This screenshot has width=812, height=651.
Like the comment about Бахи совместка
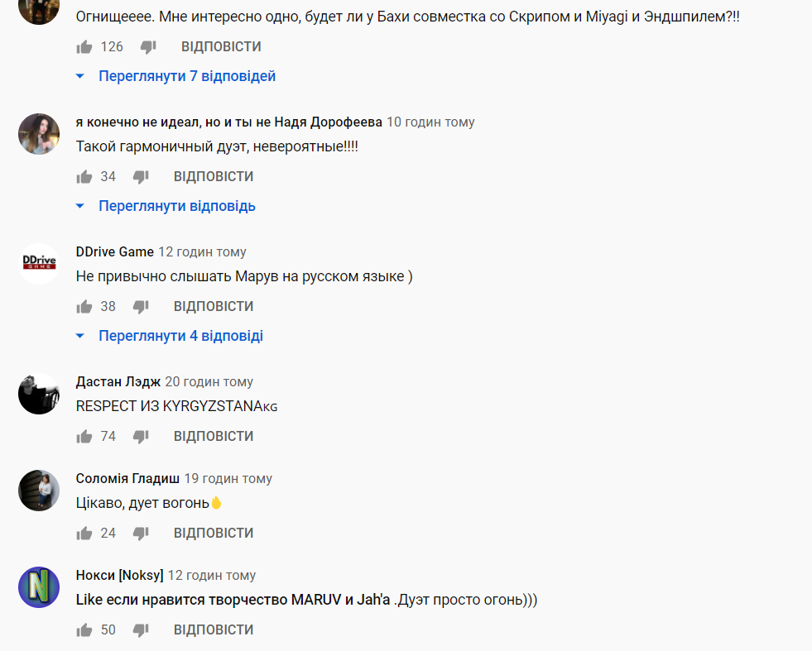[x=84, y=47]
